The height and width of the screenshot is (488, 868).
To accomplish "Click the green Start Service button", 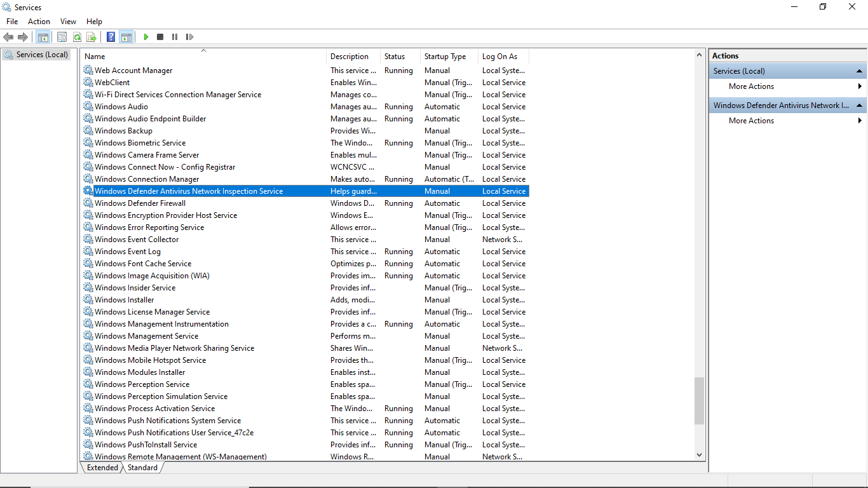I will [x=146, y=37].
